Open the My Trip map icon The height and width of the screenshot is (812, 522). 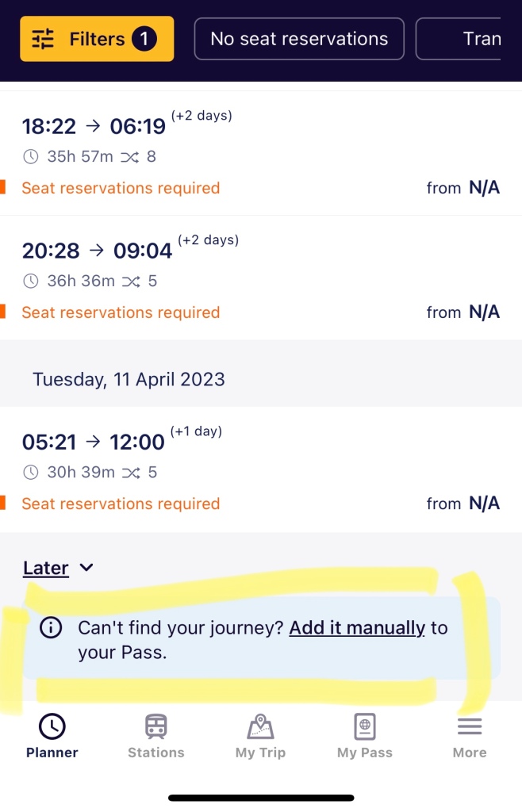[260, 726]
